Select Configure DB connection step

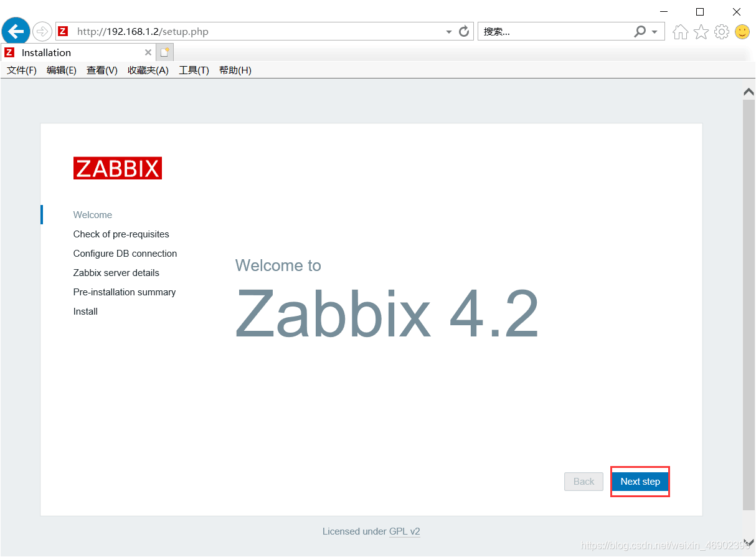125,254
